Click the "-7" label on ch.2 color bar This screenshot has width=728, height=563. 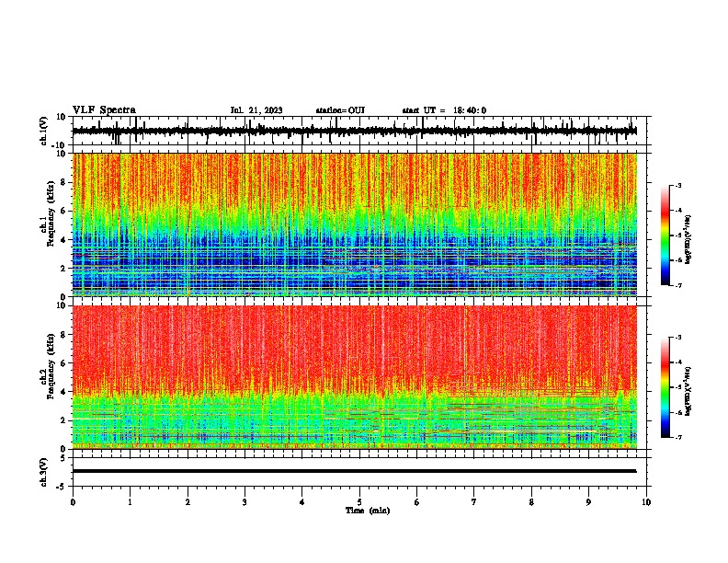click(677, 438)
